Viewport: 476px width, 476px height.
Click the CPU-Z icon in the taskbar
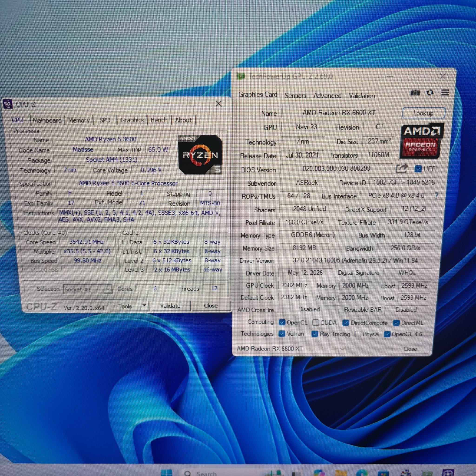click(x=448, y=473)
